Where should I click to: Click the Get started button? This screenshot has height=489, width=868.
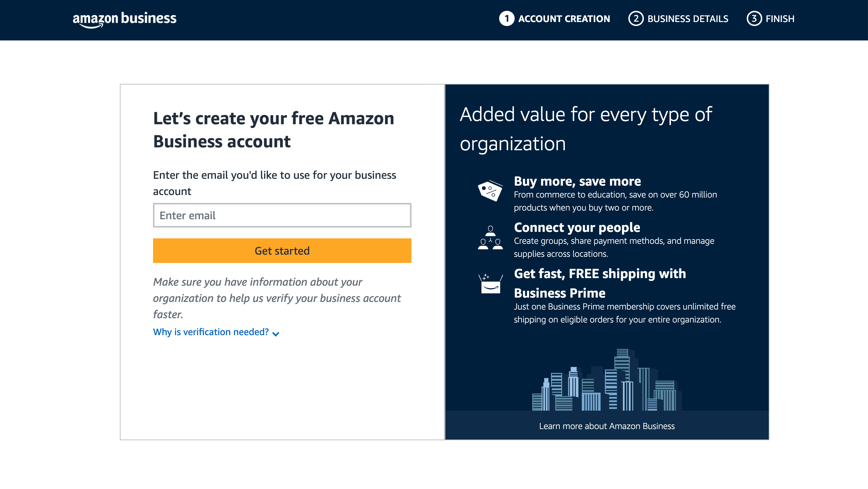coord(282,251)
